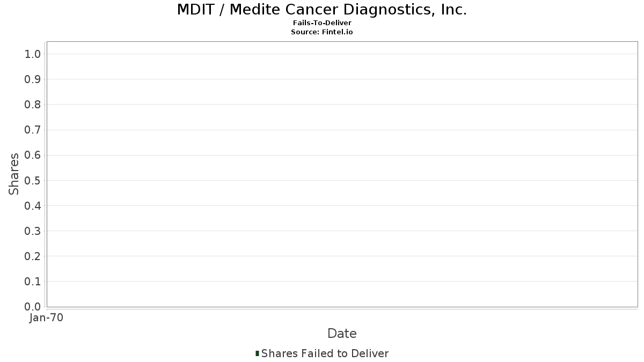
Task: Click the Date axis title
Action: (342, 334)
